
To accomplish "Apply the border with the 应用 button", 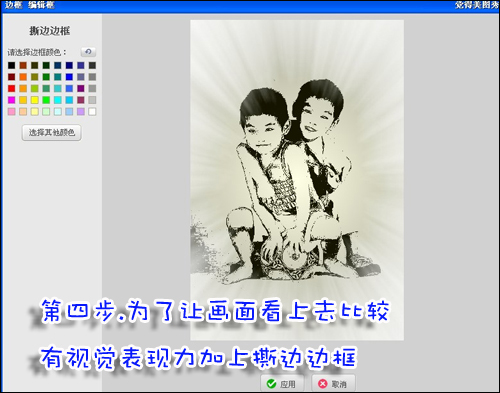I will pos(282,384).
